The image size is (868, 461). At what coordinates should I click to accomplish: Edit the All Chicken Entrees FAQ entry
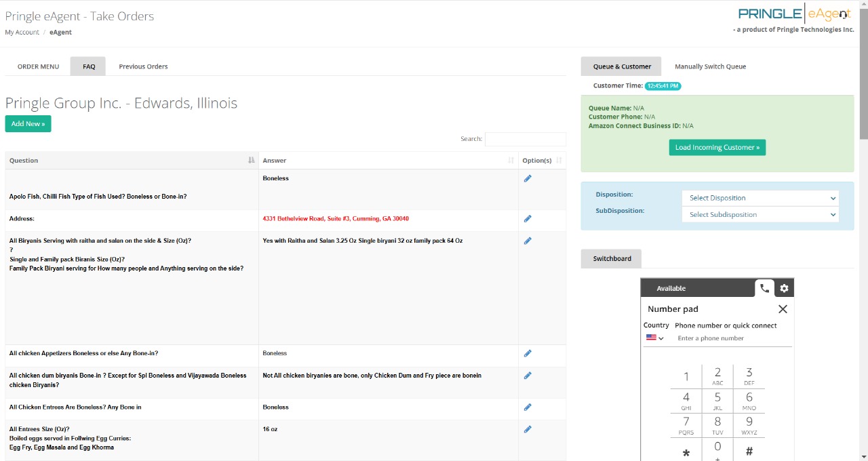click(528, 407)
